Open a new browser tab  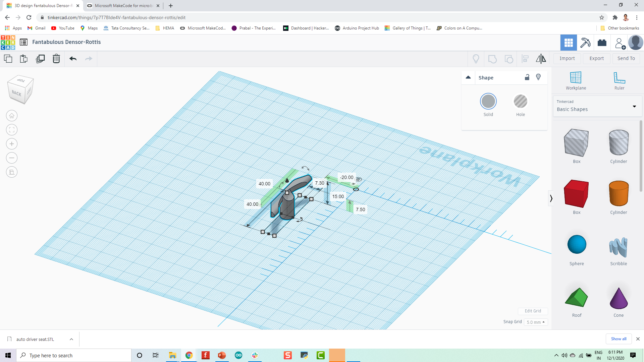[x=171, y=6]
